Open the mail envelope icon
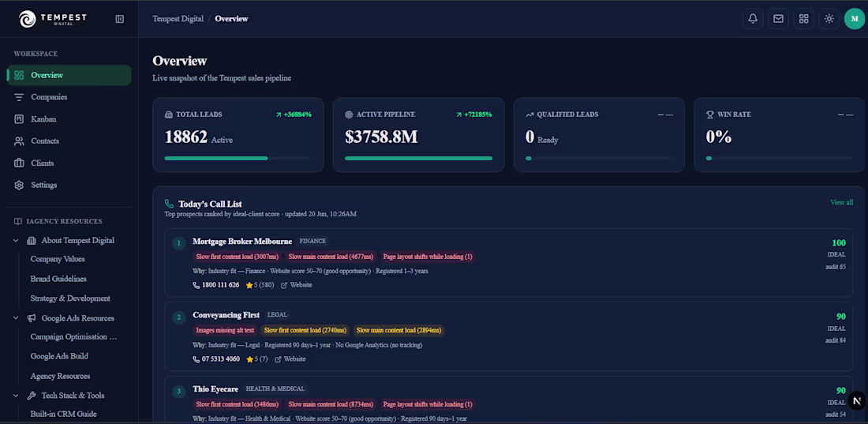This screenshot has width=868, height=424. (778, 19)
